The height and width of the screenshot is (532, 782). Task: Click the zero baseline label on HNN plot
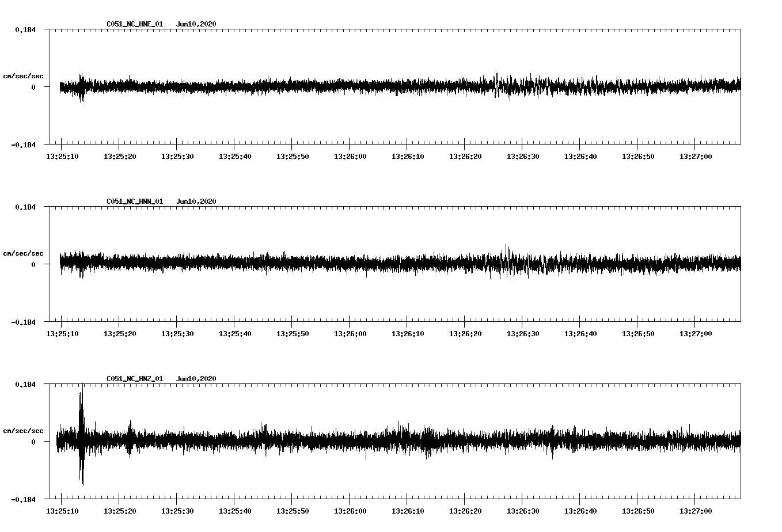coord(33,264)
